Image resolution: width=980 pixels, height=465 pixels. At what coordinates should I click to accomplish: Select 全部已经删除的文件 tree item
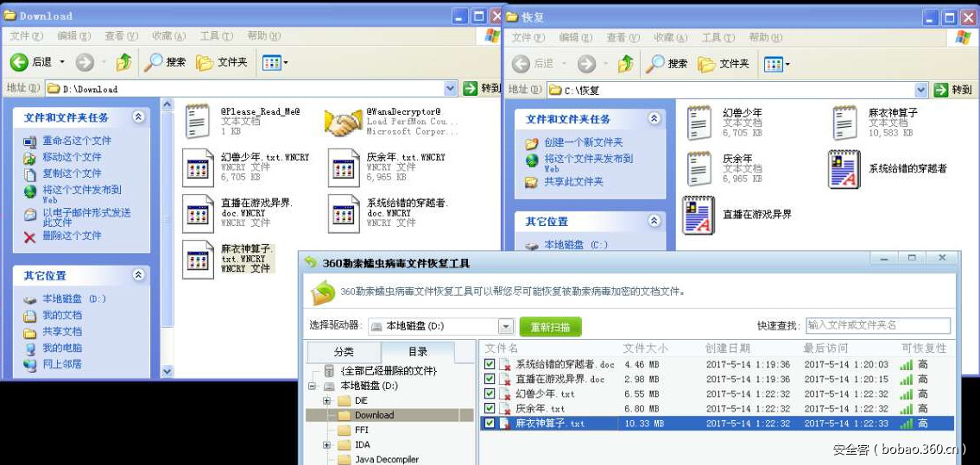click(x=381, y=371)
